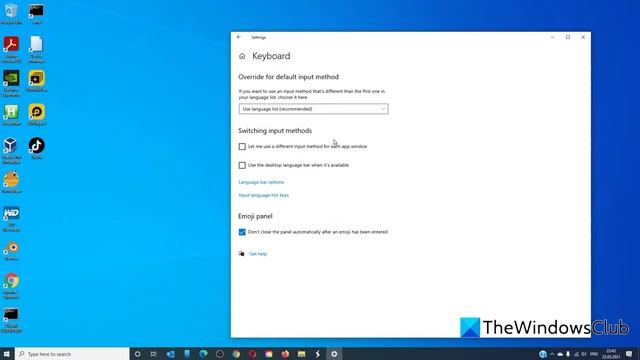Open Google Chrome from the taskbar
Viewport: 640px width, 360px height.
tap(236, 354)
